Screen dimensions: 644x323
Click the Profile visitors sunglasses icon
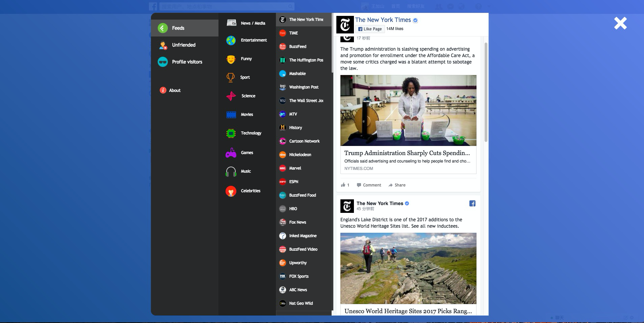click(163, 62)
